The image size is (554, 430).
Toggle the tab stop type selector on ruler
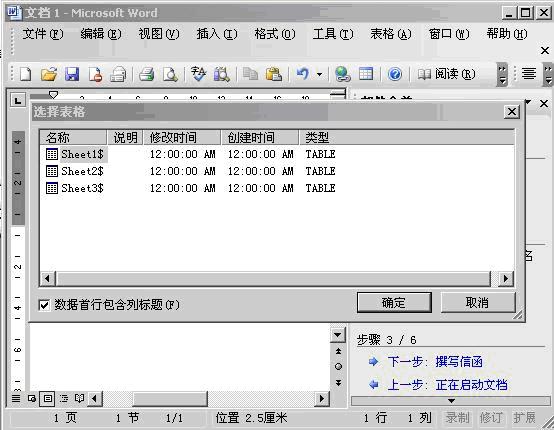(18, 100)
